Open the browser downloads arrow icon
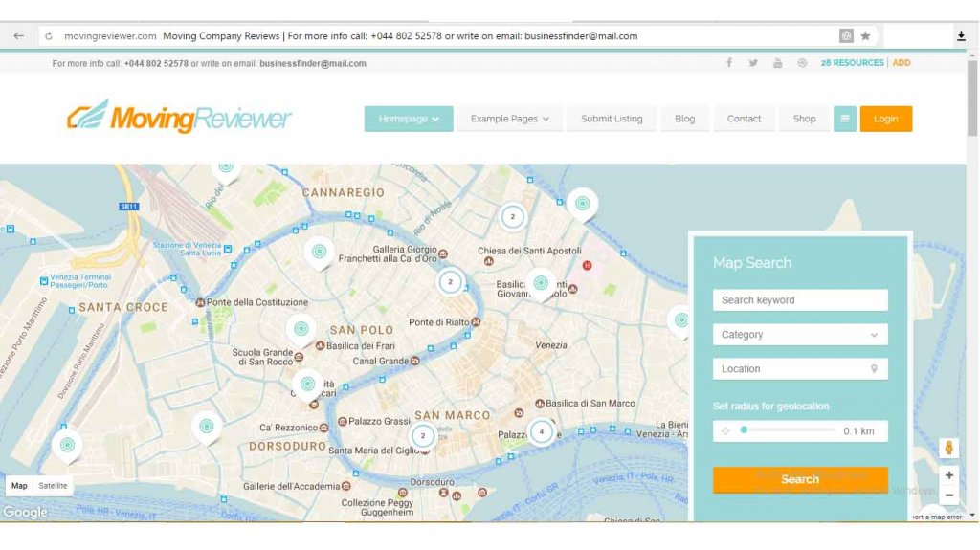Screen dimensions: 980x550 pyautogui.click(x=961, y=36)
